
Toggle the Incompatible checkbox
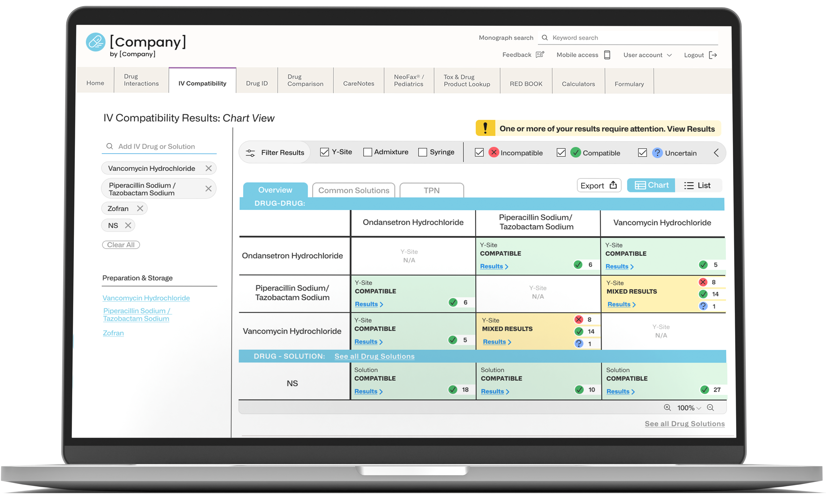(479, 152)
